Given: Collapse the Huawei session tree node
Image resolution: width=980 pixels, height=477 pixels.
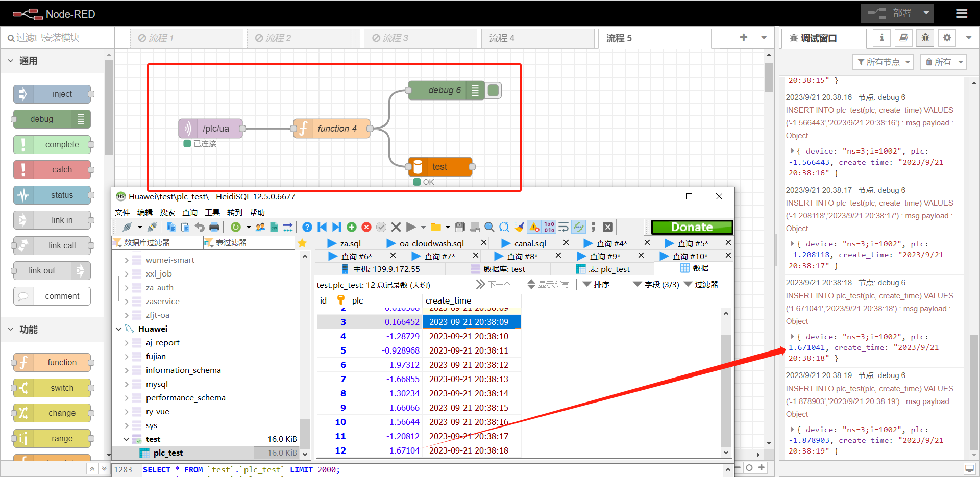Looking at the screenshot, I should [x=118, y=329].
